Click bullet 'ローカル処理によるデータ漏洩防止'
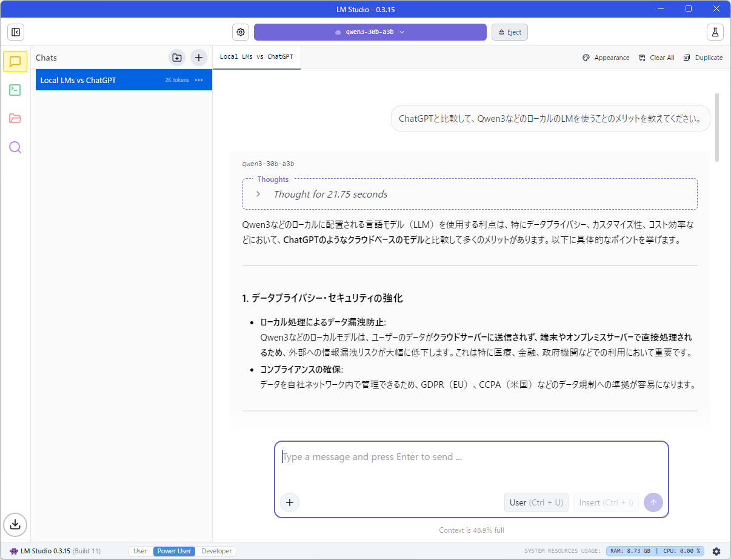The height and width of the screenshot is (560, 731). tap(322, 322)
